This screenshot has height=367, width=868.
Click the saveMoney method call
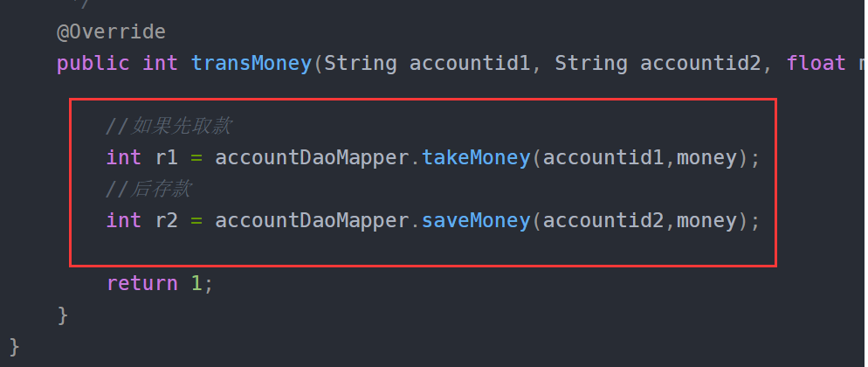(x=476, y=220)
